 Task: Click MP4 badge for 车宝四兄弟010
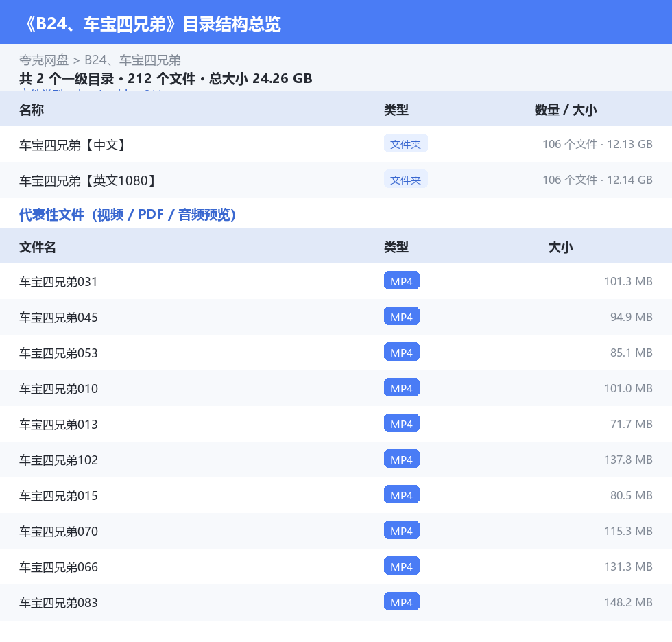point(402,388)
